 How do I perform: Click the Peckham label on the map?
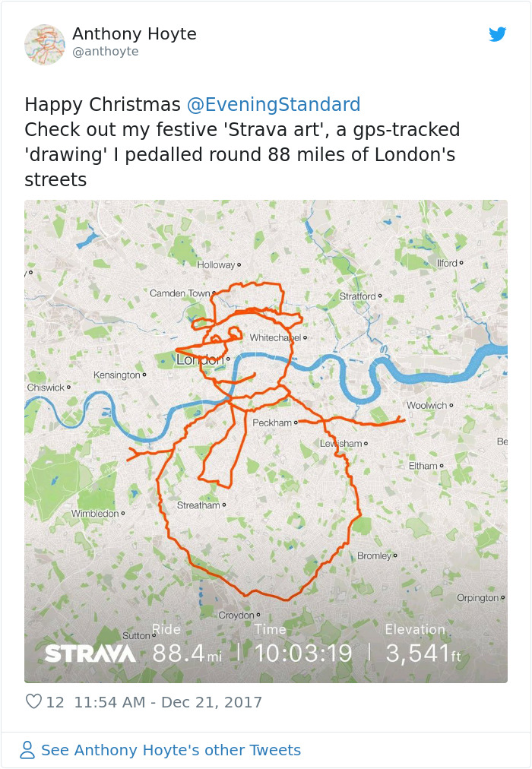point(274,422)
